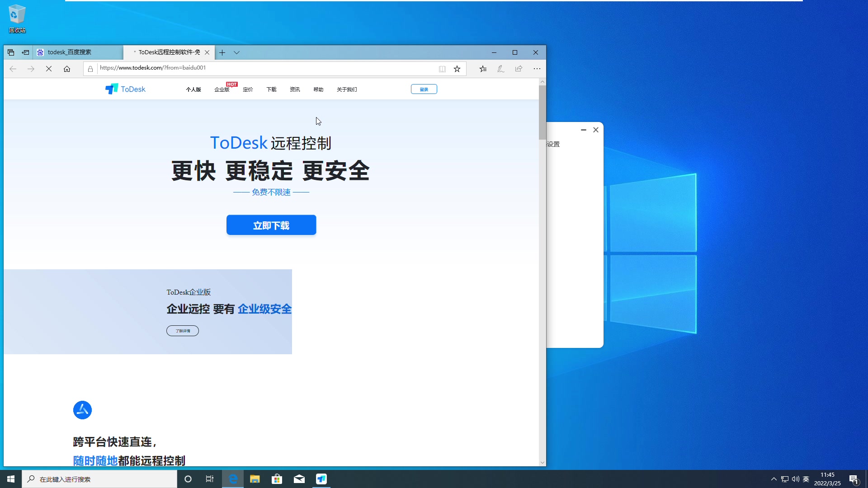Image resolution: width=868 pixels, height=488 pixels.
Task: Close the ToDesk远程控制软件 tab
Action: pyautogui.click(x=207, y=52)
